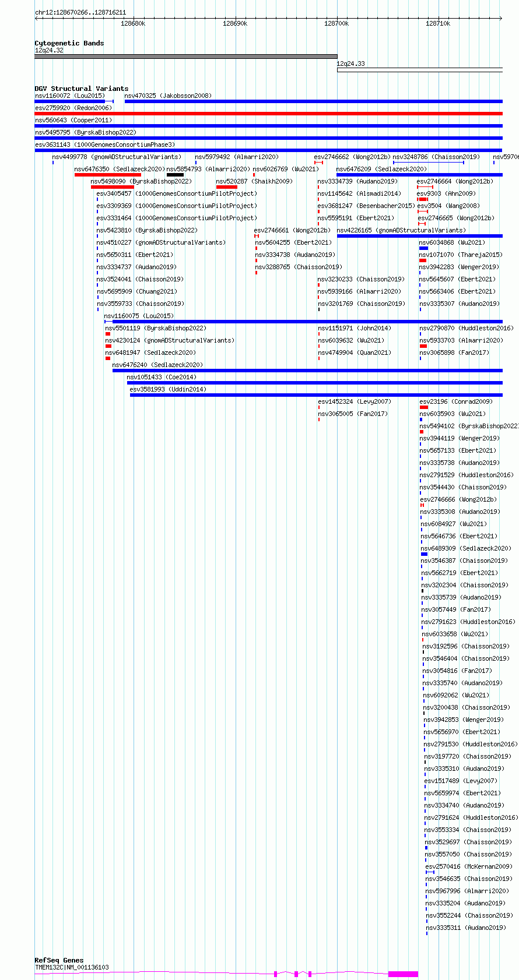The width and height of the screenshot is (519, 980).
Task: Open variant nsv5495795 (ByrskaBishop2022)
Action: coord(85,132)
